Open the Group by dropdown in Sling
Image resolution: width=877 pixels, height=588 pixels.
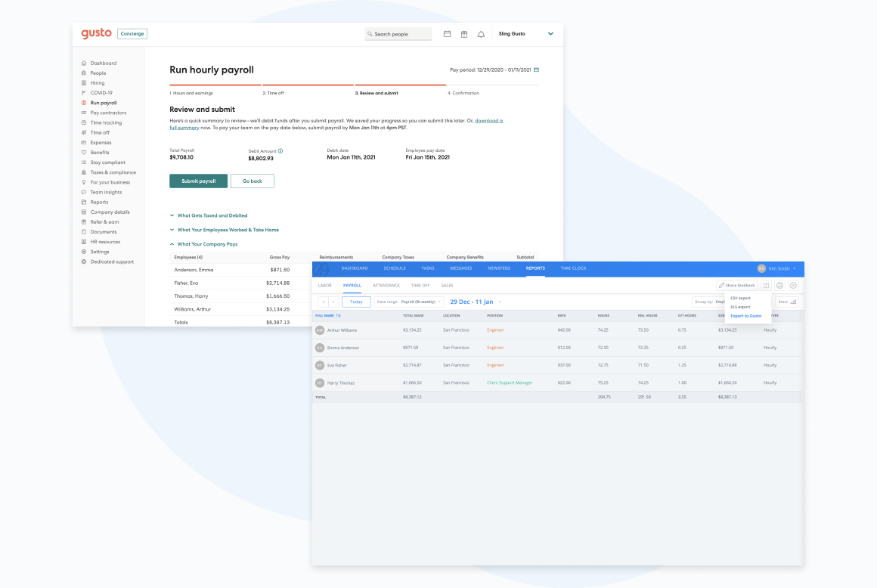709,302
